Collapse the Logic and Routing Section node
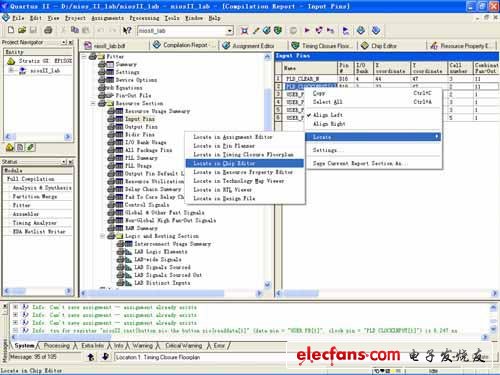500x375 pixels. tap(102, 236)
